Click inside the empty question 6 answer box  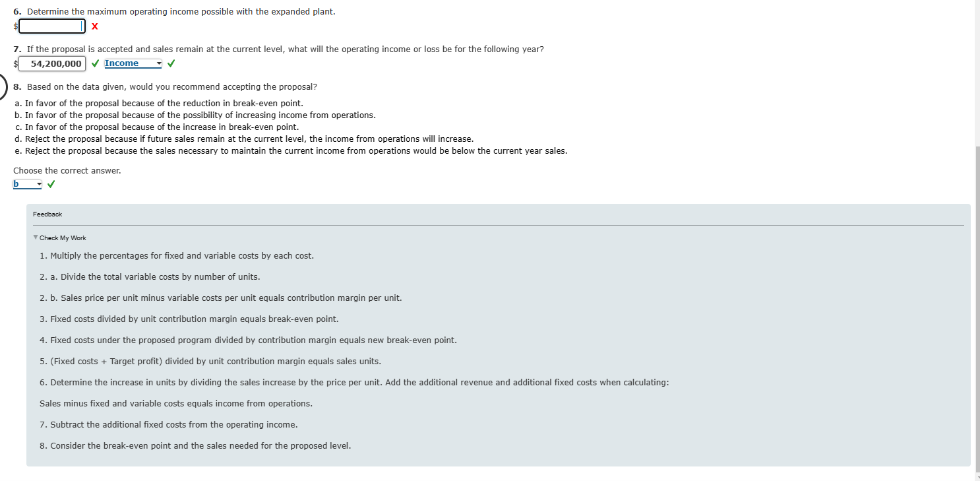click(51, 26)
